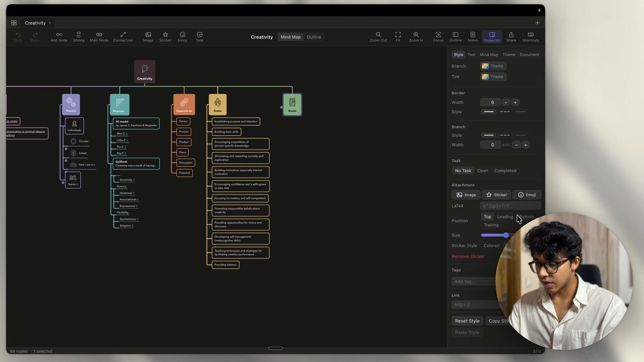Show the Shortcuts panel
This screenshot has width=644, height=362.
tap(531, 37)
